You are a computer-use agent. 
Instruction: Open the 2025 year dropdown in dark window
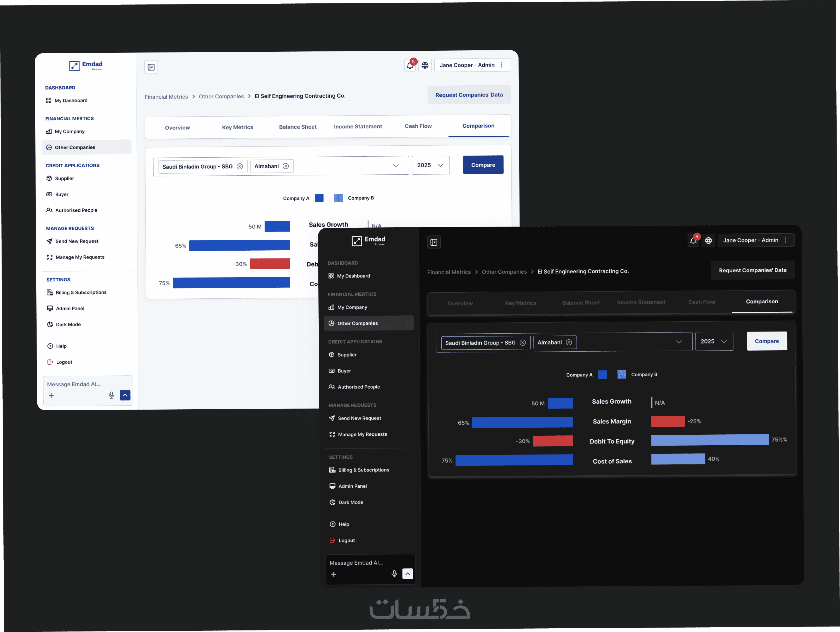coord(714,341)
